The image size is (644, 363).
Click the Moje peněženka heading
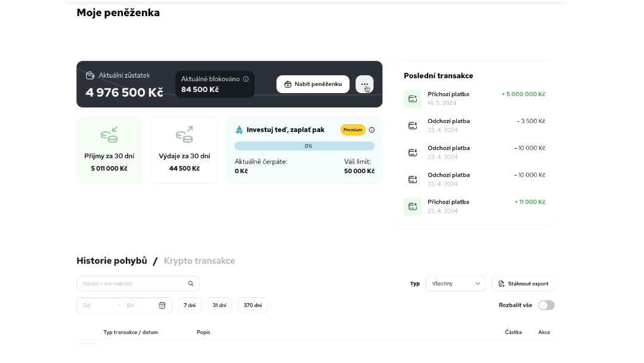coord(118,13)
